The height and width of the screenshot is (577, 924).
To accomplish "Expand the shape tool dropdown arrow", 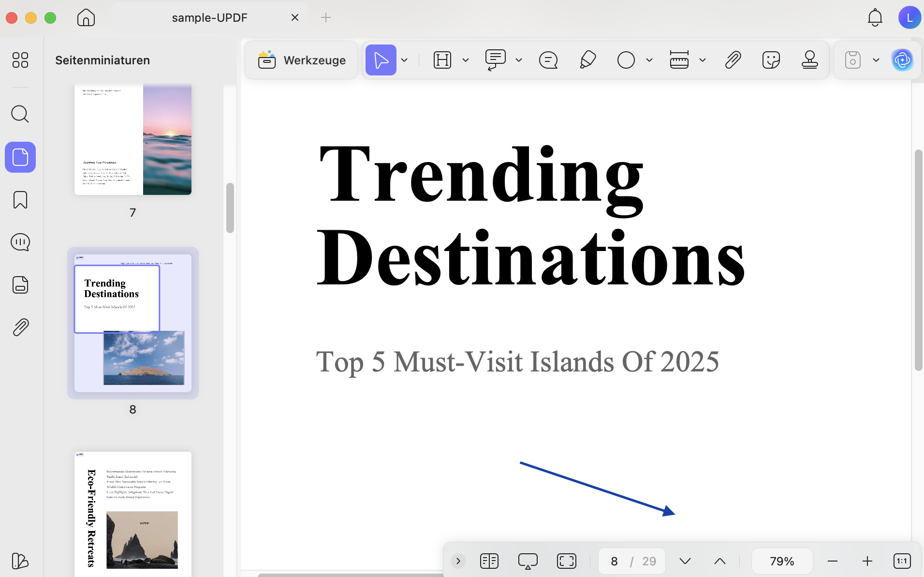I will point(649,60).
